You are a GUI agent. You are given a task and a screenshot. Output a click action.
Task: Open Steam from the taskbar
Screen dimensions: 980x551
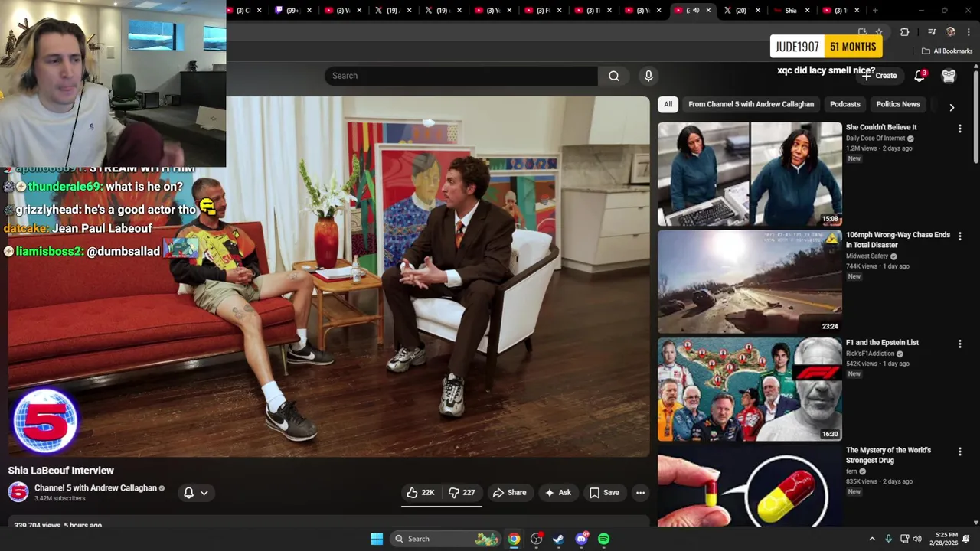558,539
